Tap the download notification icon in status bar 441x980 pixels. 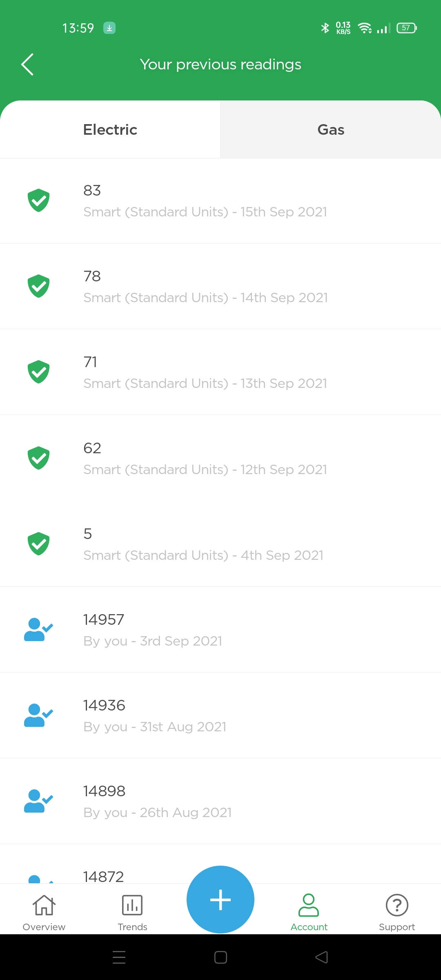point(109,28)
